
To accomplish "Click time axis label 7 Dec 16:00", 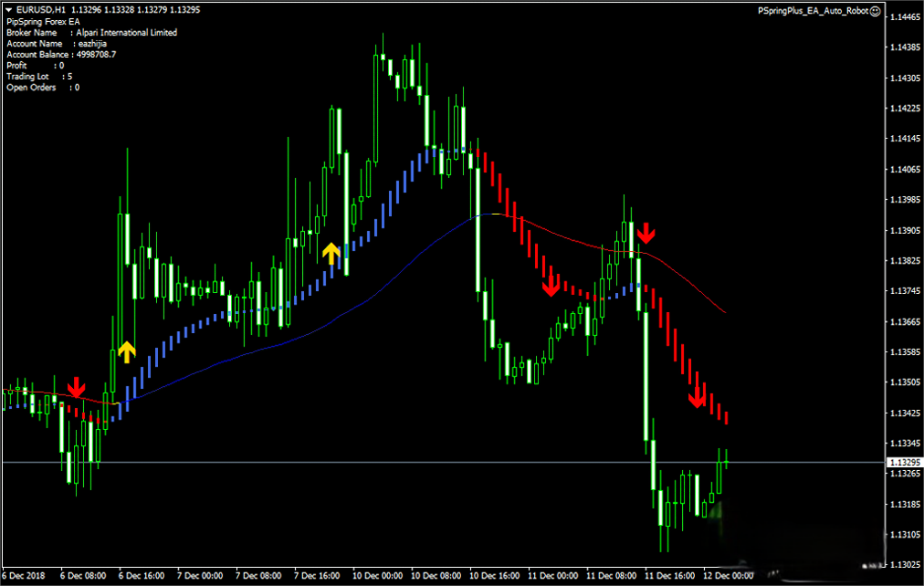I will [x=317, y=575].
